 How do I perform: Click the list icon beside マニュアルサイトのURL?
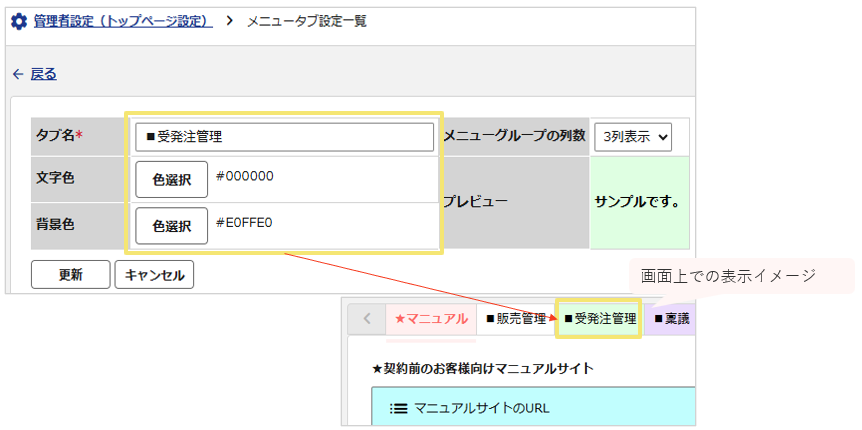click(398, 408)
